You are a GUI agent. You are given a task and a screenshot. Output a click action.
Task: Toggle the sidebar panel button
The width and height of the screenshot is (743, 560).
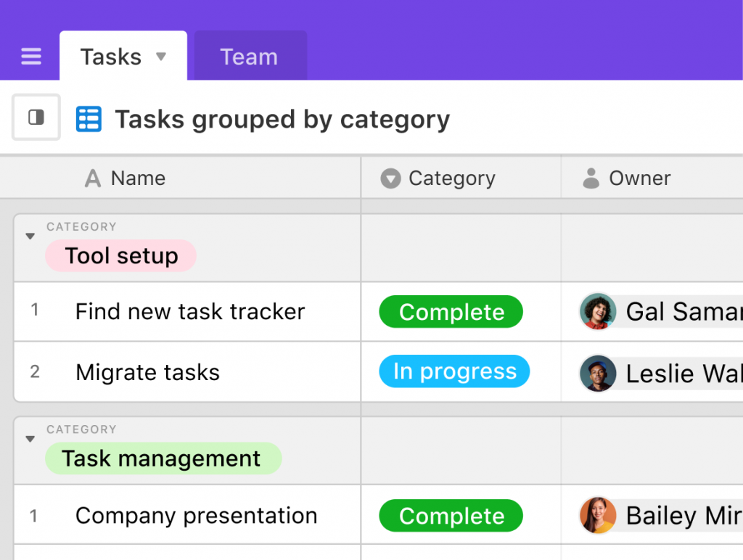pos(36,118)
